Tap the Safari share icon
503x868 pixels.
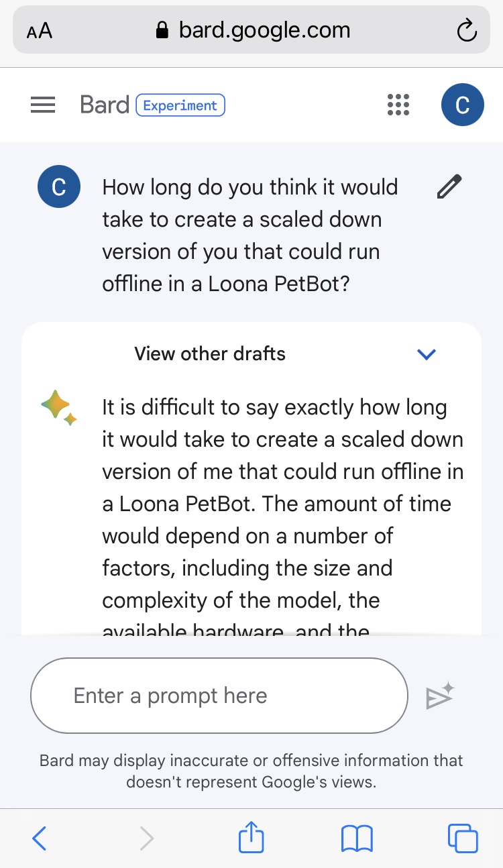(251, 838)
